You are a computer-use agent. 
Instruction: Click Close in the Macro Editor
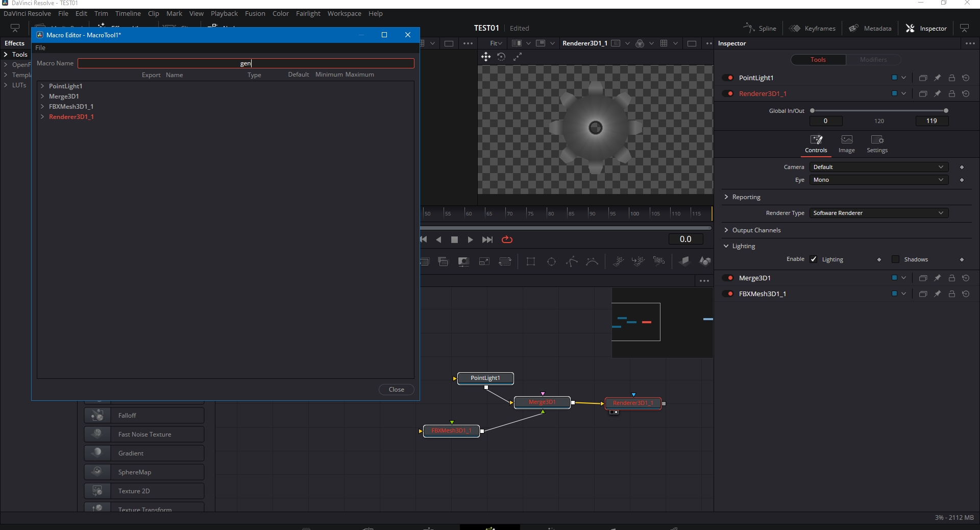[396, 390]
